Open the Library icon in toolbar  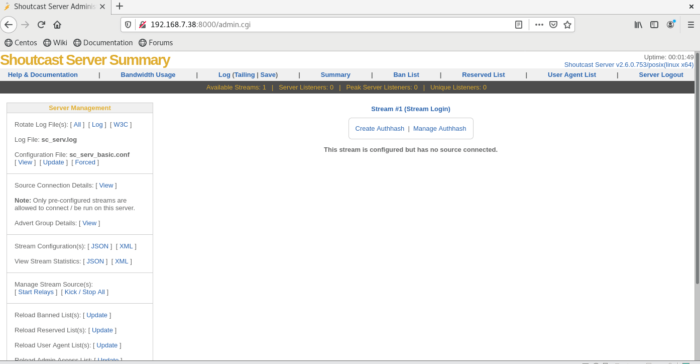click(638, 25)
